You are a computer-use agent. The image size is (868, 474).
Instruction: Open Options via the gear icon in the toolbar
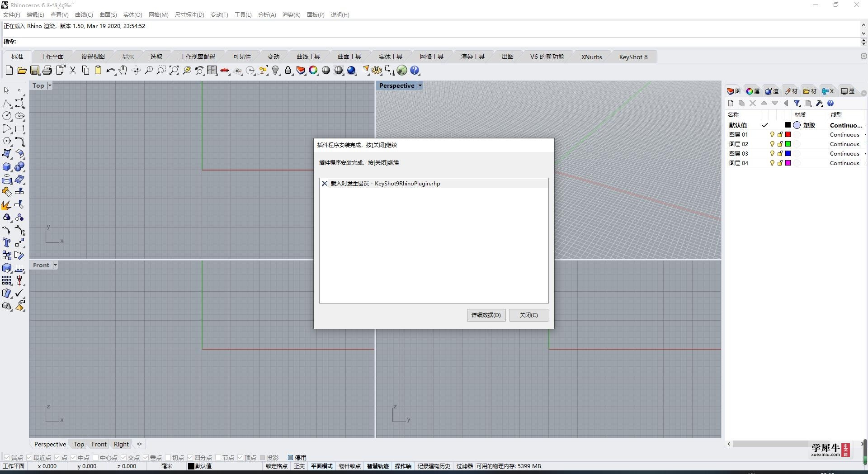(377, 70)
